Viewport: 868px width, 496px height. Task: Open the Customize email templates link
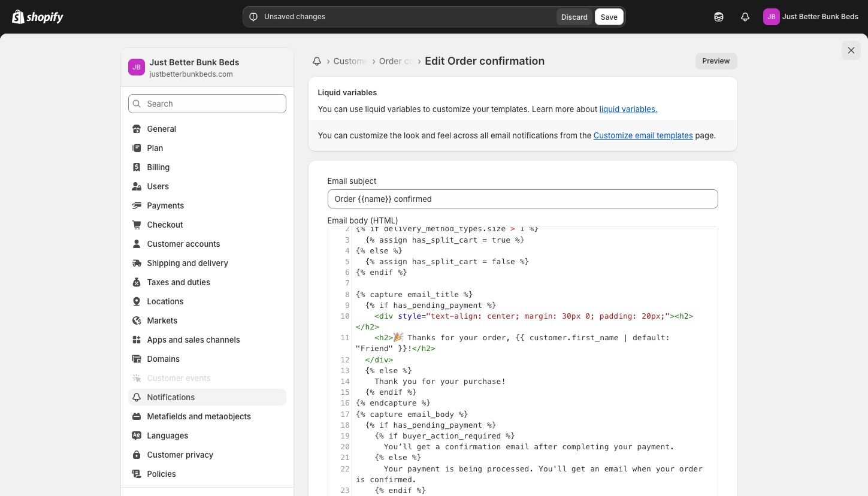(x=643, y=135)
